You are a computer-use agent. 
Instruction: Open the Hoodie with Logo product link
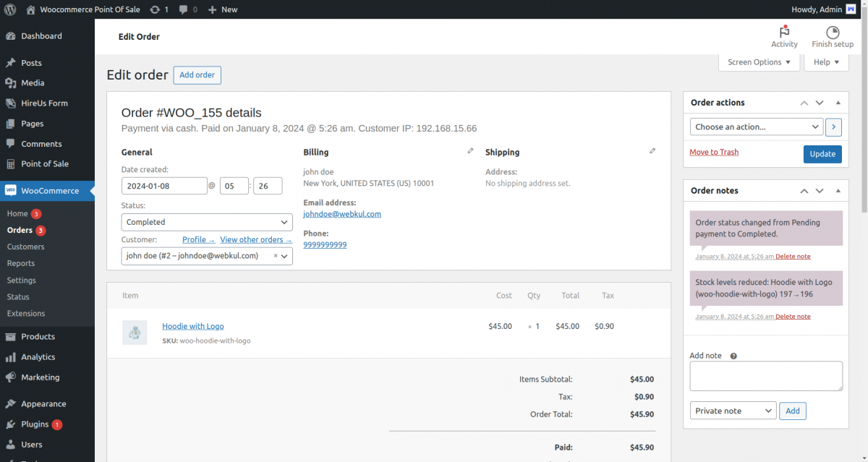193,327
